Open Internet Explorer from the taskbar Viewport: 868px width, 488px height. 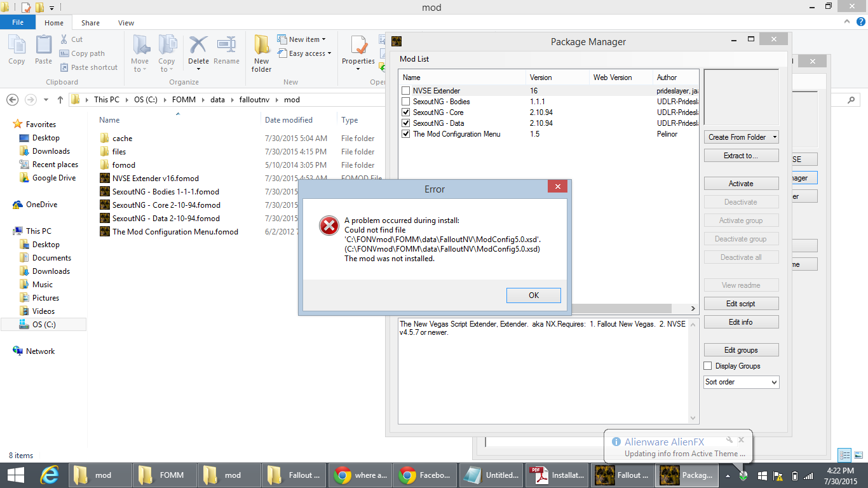[50, 475]
